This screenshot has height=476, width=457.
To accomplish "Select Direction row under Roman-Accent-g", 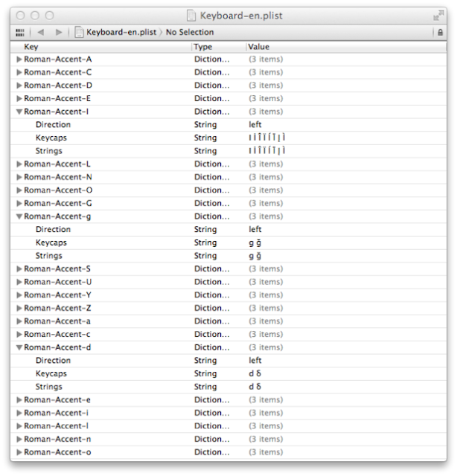I will [228, 230].
